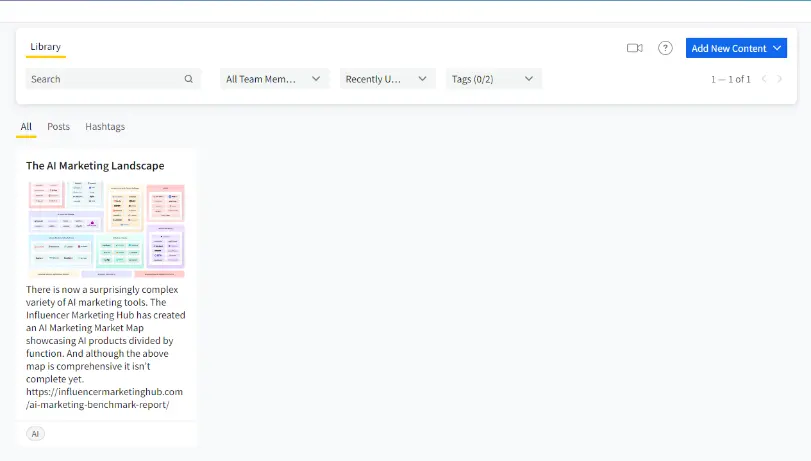
Task: Open the Recently Updated sort dropdown
Action: 385,79
